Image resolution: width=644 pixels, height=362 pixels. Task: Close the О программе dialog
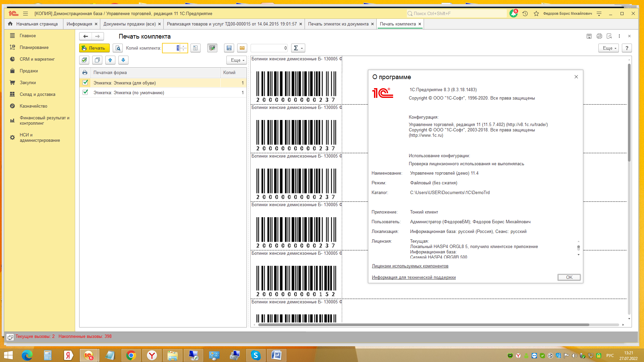coord(576,77)
